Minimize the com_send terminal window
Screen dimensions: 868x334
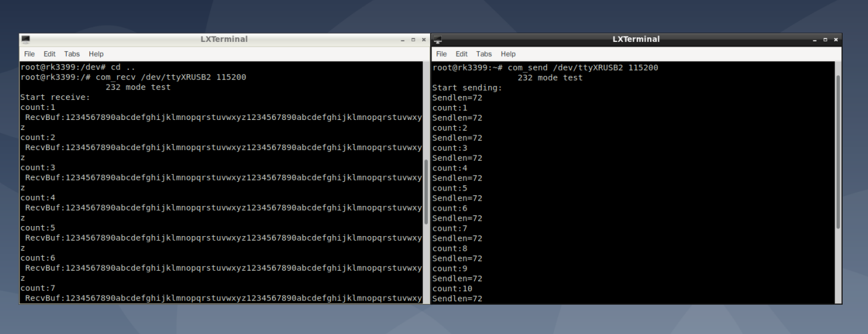815,40
